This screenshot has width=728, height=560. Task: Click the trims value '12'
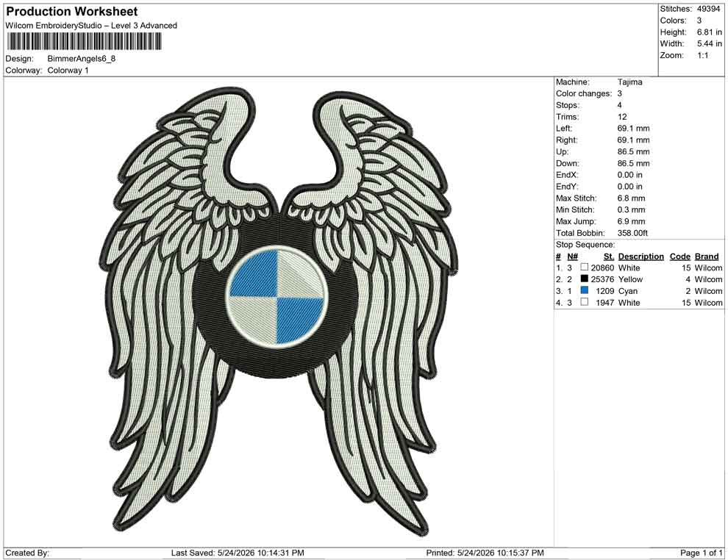(621, 117)
